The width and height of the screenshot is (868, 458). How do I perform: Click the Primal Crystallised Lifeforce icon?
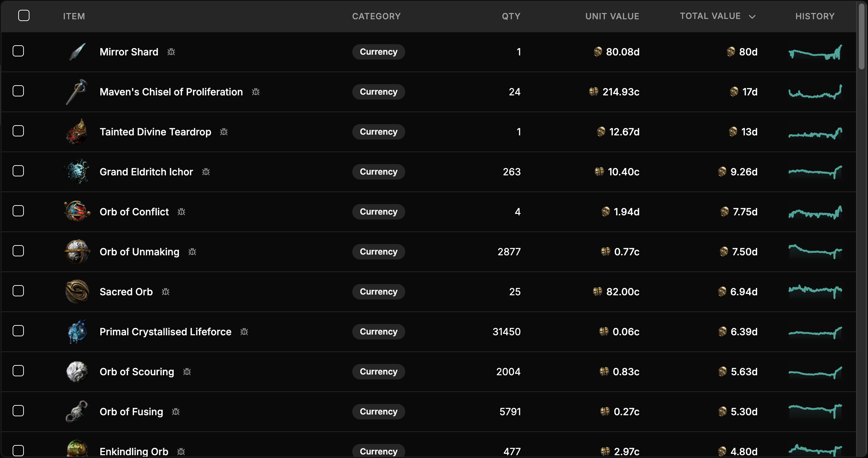tap(77, 332)
